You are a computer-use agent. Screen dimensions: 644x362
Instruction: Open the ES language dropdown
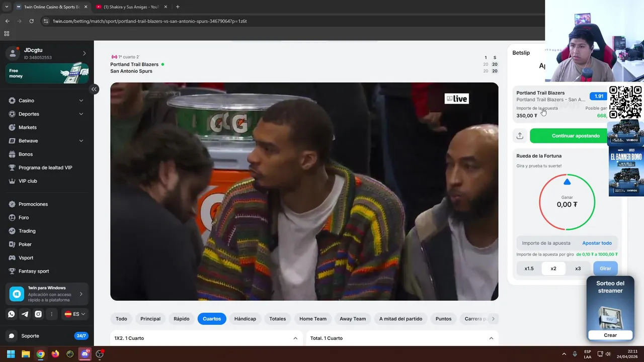tap(74, 314)
